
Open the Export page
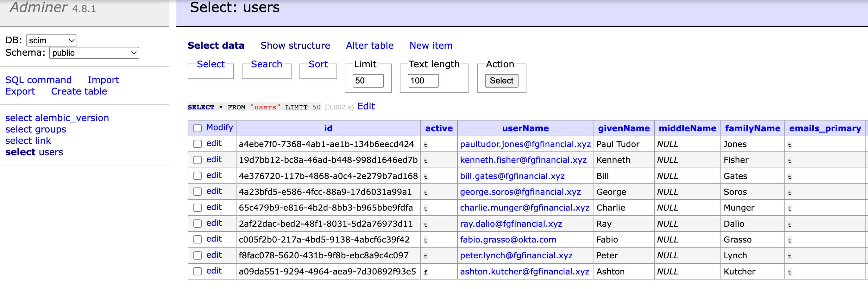tap(20, 91)
